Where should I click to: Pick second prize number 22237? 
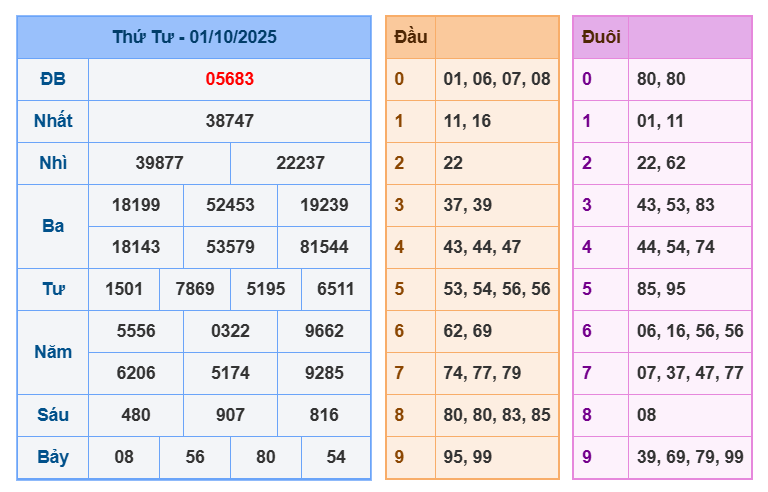[x=300, y=163]
